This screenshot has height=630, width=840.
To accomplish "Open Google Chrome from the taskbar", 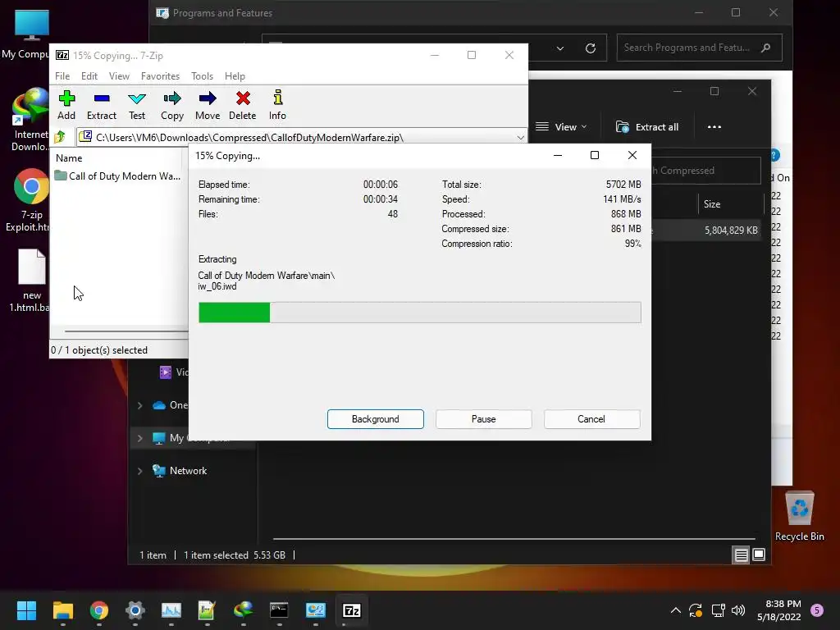I will tap(99, 610).
